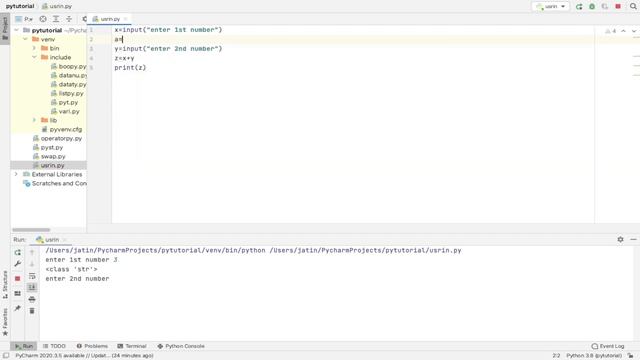Open pyt.py in project tree
Viewport: 640px width, 360px height.
64,102
